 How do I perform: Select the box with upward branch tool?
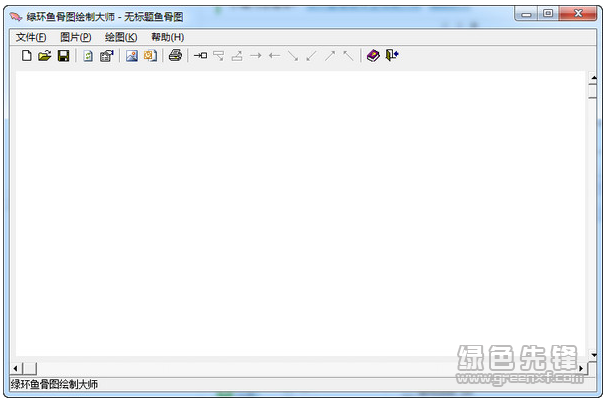click(x=237, y=56)
